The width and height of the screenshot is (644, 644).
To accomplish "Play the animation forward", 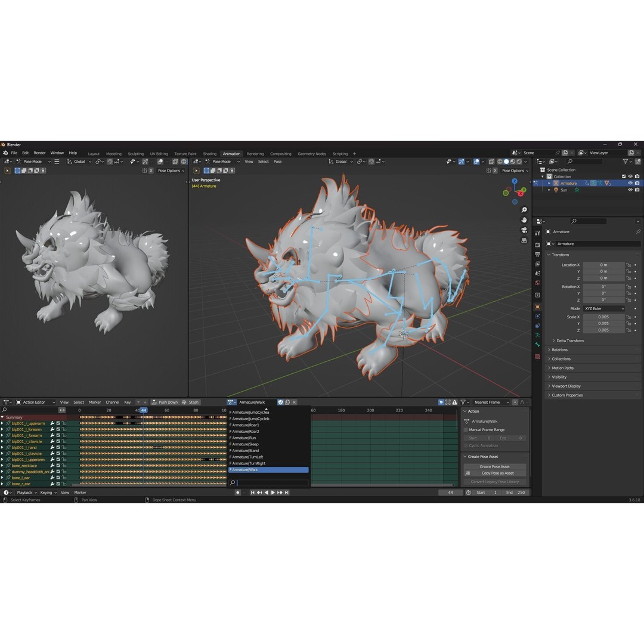I will (273, 493).
